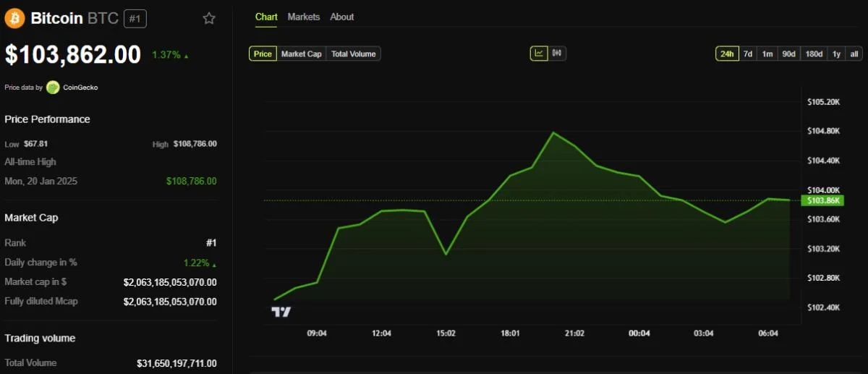868x374 pixels.
Task: Click the $102.40K price axis label
Action: [824, 307]
